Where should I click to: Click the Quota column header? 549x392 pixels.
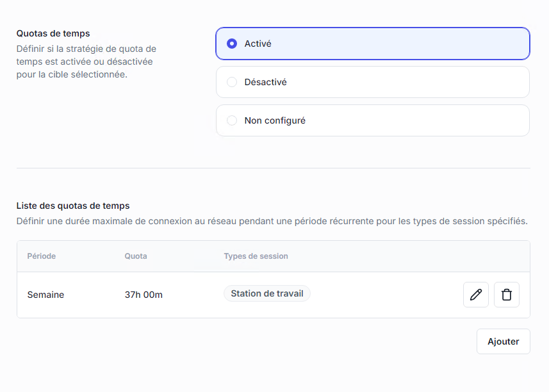136,256
